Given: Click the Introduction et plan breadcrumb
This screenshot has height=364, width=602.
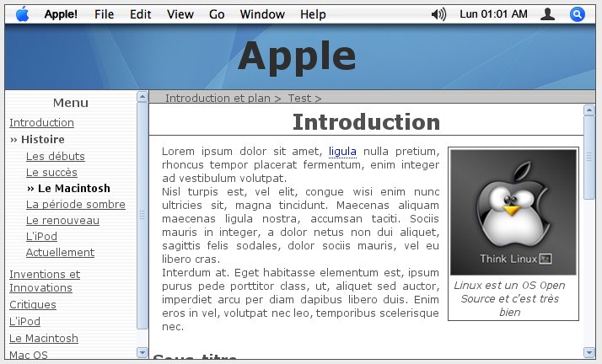Looking at the screenshot, I should coord(218,99).
